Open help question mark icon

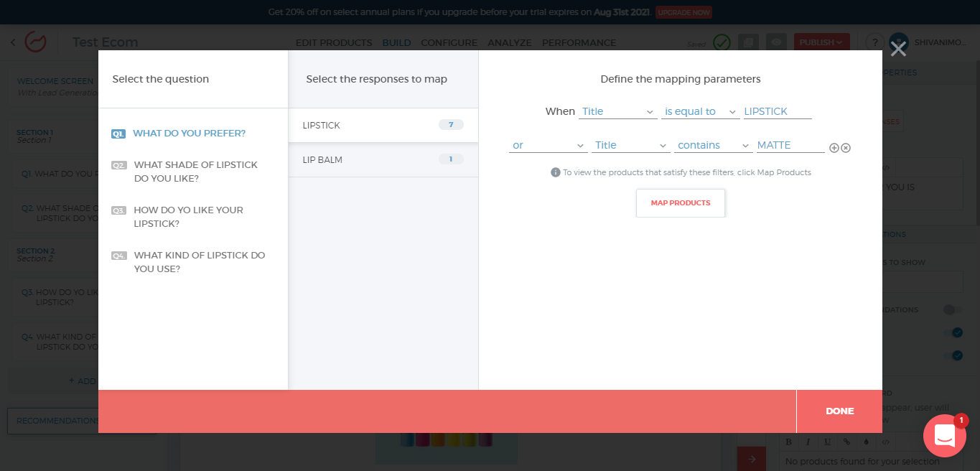[x=874, y=42]
